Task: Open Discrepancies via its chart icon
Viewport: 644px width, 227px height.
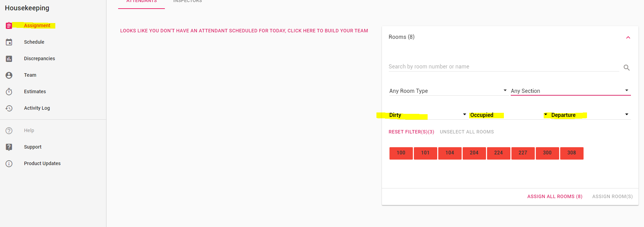Action: (x=9, y=59)
